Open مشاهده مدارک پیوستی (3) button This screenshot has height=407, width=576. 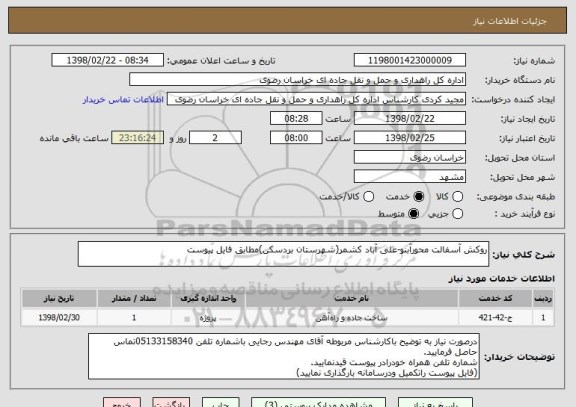tap(318, 402)
